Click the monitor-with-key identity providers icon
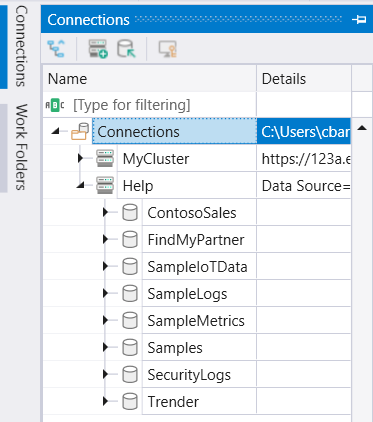 pos(167,49)
